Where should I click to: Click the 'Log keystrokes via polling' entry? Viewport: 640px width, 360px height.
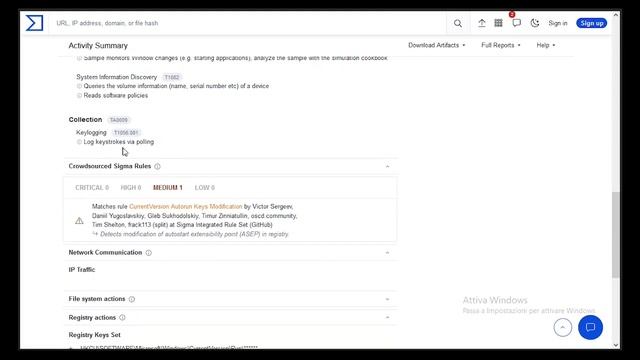[x=118, y=142]
